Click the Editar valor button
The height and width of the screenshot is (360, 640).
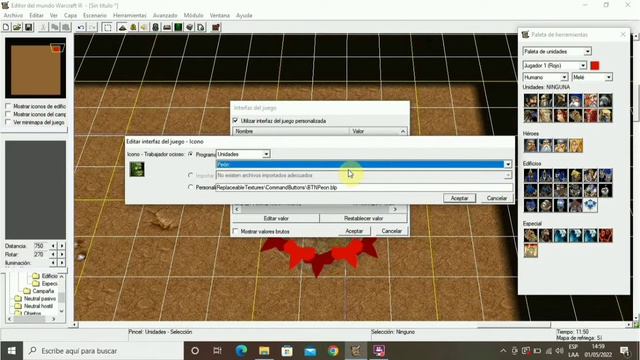pos(276,218)
